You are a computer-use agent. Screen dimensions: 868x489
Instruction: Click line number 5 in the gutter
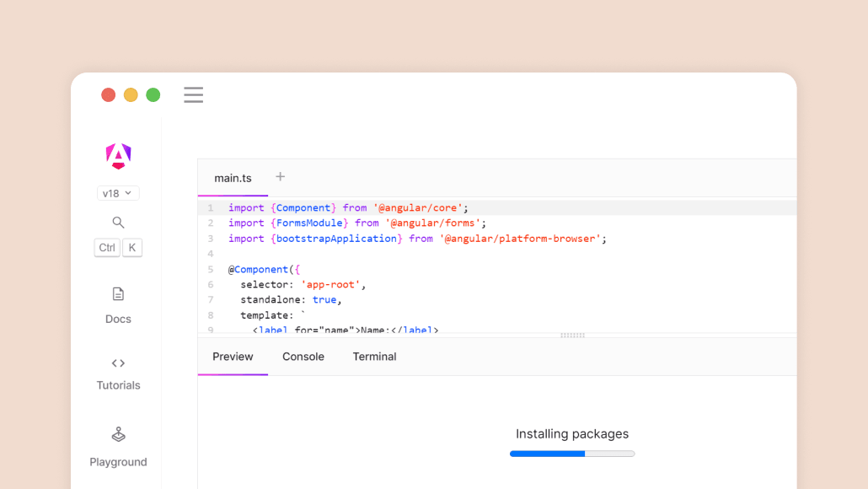click(x=211, y=270)
